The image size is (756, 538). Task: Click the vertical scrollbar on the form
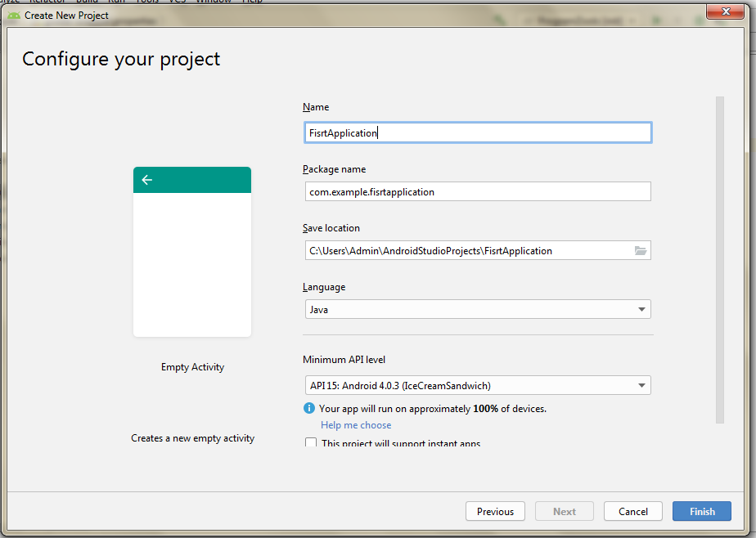click(x=720, y=259)
